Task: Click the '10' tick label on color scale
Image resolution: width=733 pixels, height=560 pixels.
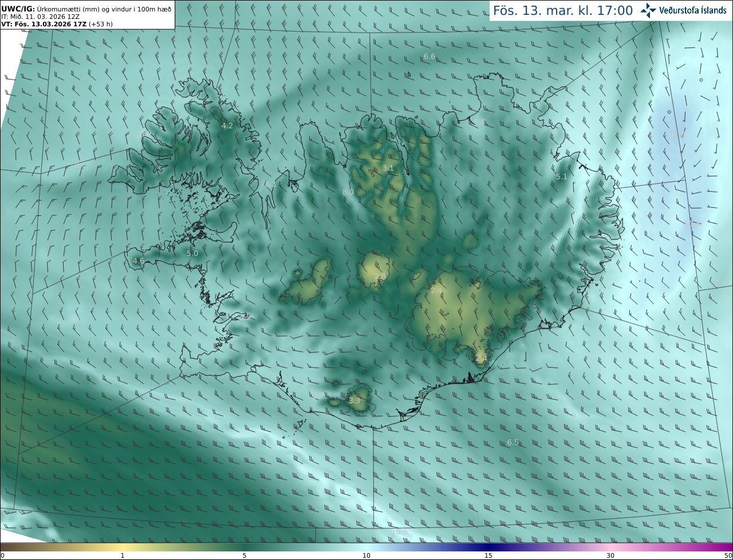Action: click(366, 556)
